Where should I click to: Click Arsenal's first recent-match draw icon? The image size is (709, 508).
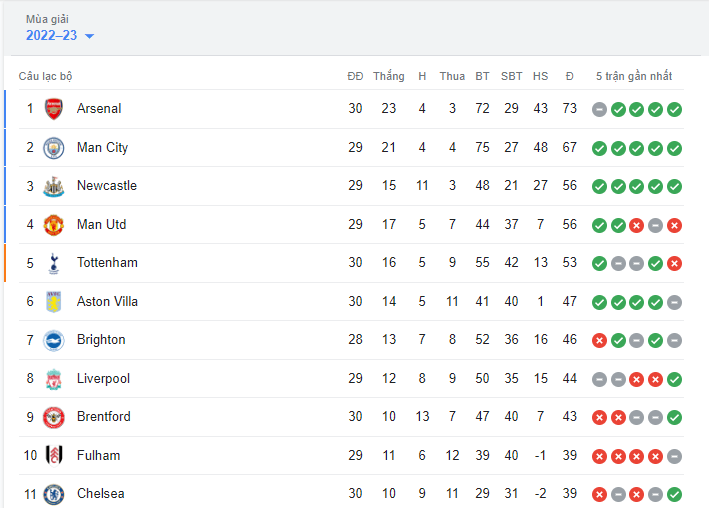click(599, 109)
